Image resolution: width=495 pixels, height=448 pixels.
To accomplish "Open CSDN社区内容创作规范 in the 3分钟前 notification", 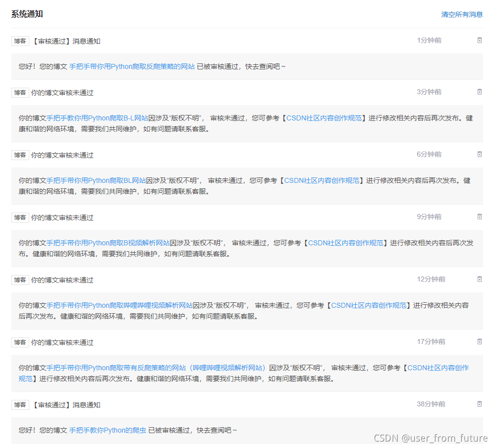I will click(324, 117).
